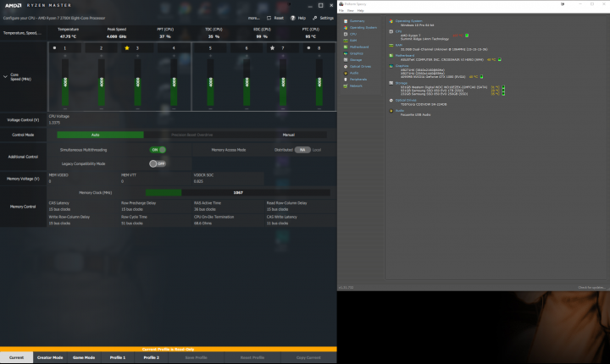Click Copy Current button
This screenshot has height=364, width=610.
coord(308,358)
